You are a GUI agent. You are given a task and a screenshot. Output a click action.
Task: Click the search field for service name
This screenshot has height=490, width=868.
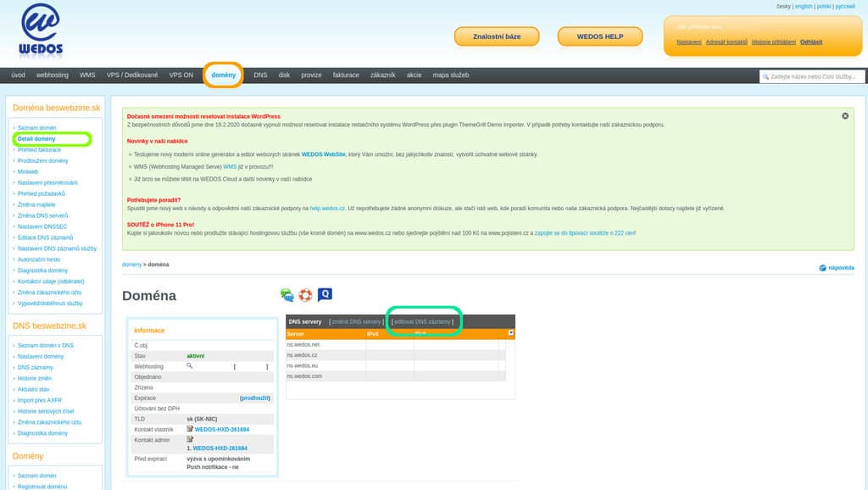811,76
